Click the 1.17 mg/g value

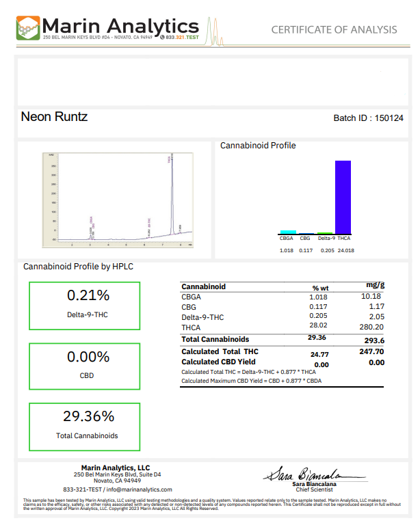pyautogui.click(x=377, y=306)
